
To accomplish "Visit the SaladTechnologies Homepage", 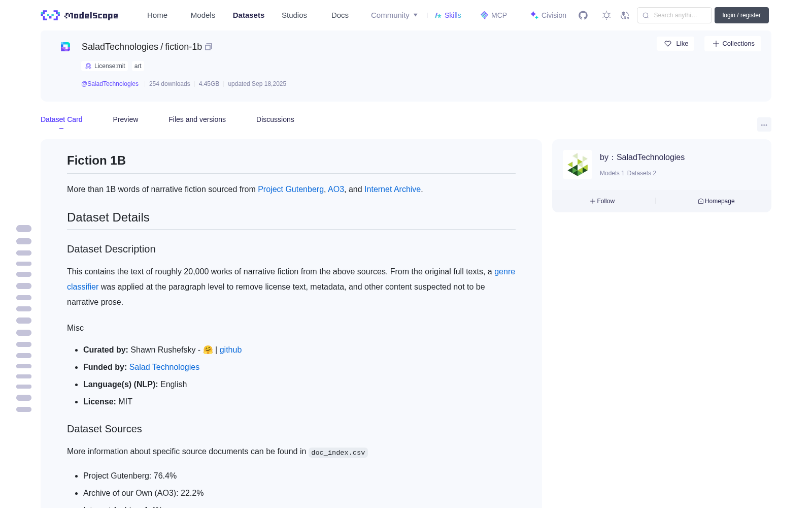I will click(716, 201).
